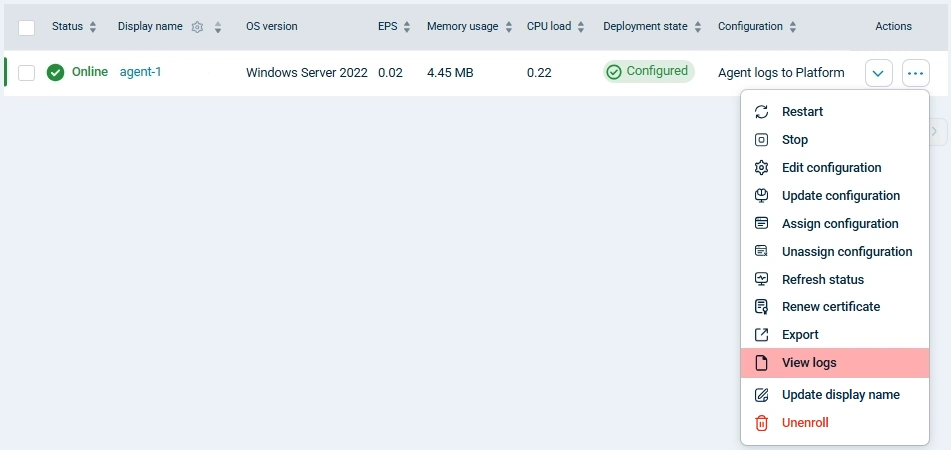Click the Actions column header
The height and width of the screenshot is (450, 951).
893,27
